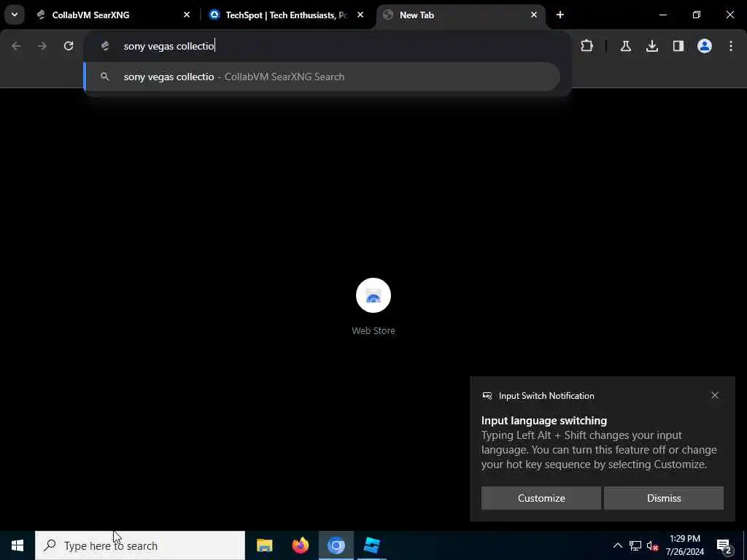Screen dimensions: 747x560
Task: Open a new tab with plus button
Action: (560, 15)
